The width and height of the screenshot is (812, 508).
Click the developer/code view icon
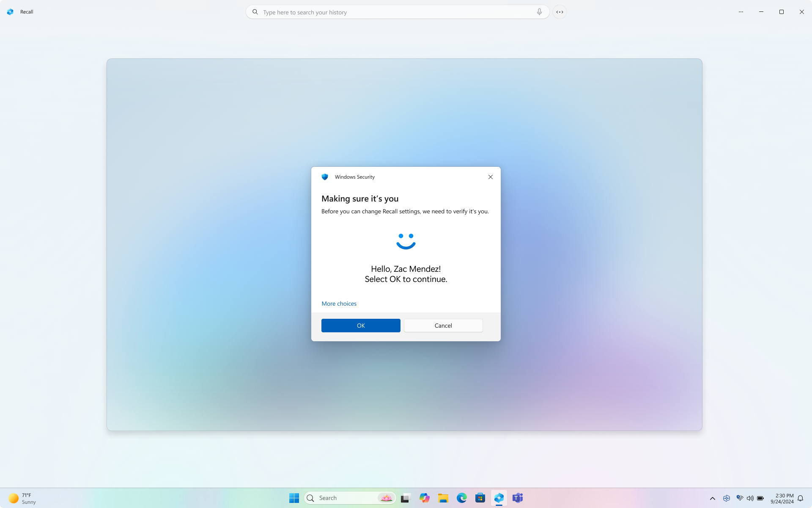[560, 12]
